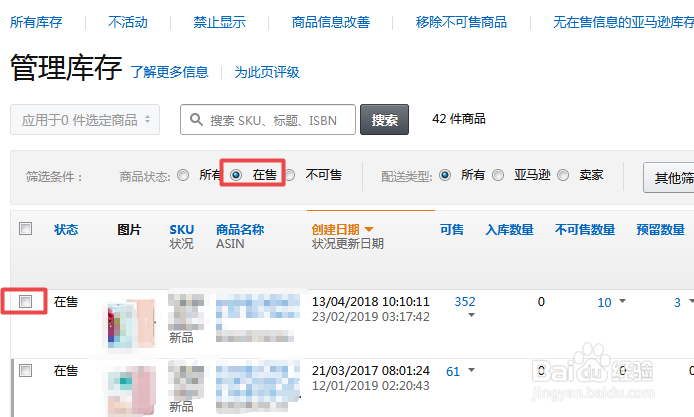Open the 352 available quantity link
Viewport: 694px width, 417px height.
(x=465, y=301)
